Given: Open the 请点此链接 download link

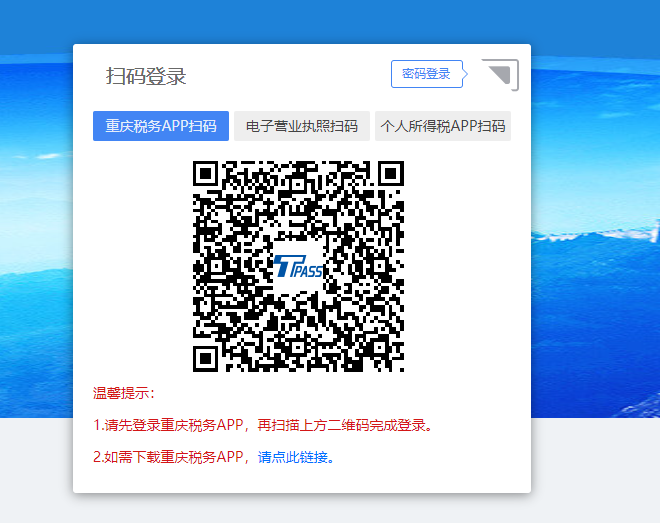Looking at the screenshot, I should [293, 457].
